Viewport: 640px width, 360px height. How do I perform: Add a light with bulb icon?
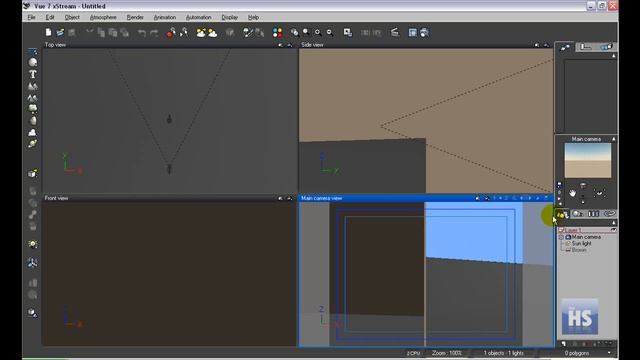pyautogui.click(x=33, y=244)
